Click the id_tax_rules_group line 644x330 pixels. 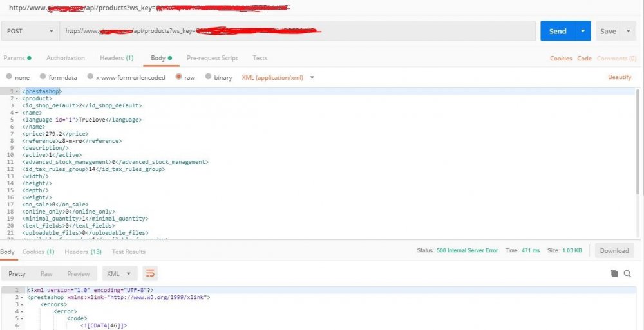coord(93,169)
